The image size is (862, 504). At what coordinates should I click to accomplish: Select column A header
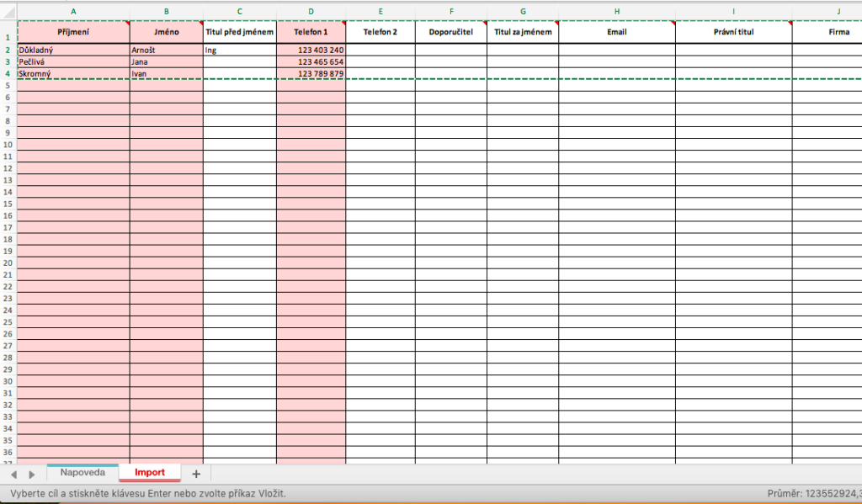tap(74, 12)
